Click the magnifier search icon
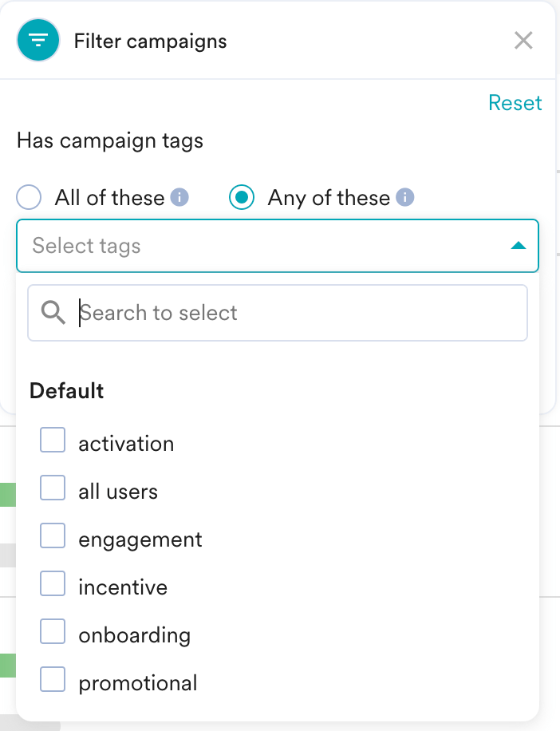Image resolution: width=560 pixels, height=731 pixels. [x=53, y=313]
